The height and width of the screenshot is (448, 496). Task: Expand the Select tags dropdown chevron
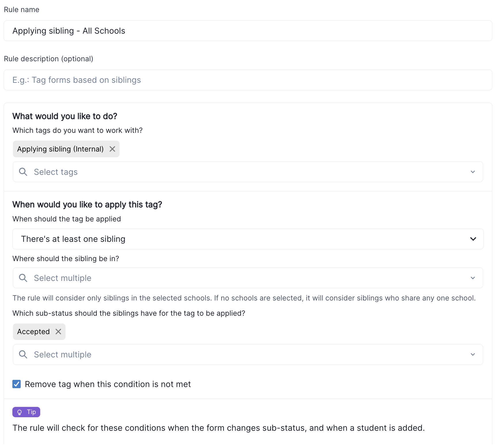pos(473,172)
